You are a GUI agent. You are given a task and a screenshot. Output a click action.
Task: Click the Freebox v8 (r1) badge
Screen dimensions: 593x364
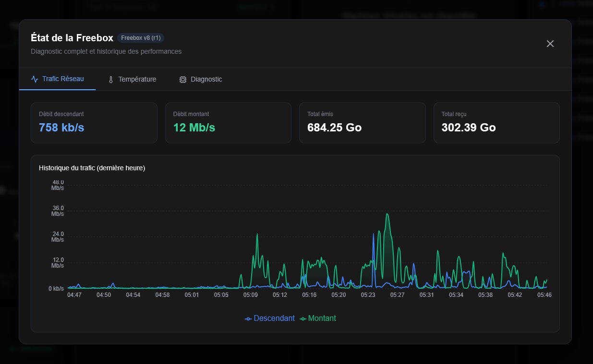(141, 38)
